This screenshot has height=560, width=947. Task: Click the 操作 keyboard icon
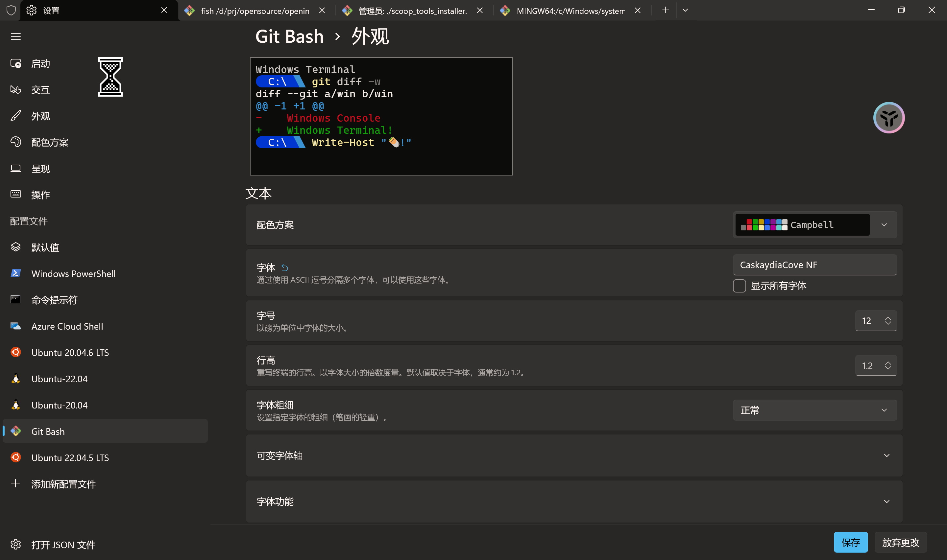pyautogui.click(x=15, y=194)
